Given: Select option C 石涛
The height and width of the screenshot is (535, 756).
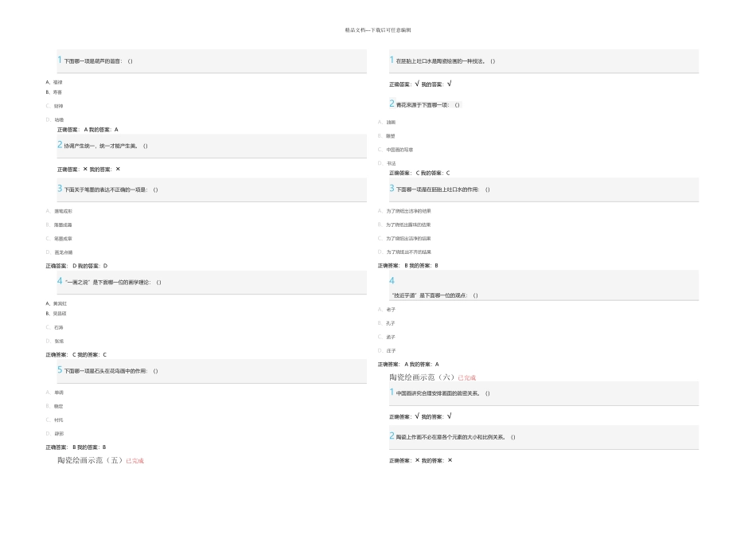Looking at the screenshot, I should [x=59, y=327].
